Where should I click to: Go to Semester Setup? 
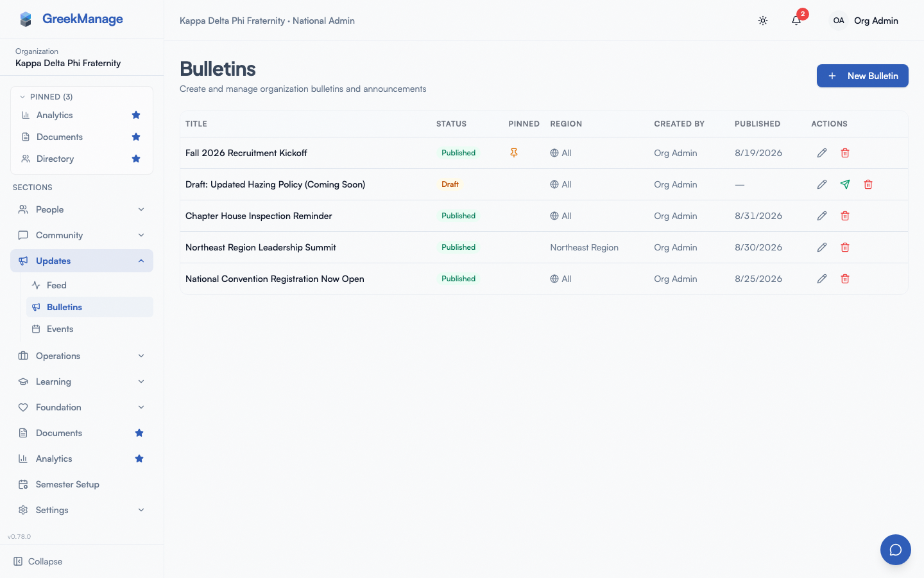[81, 484]
